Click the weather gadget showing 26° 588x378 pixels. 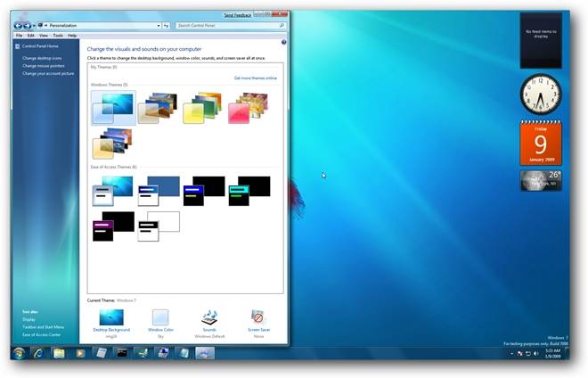click(x=541, y=181)
